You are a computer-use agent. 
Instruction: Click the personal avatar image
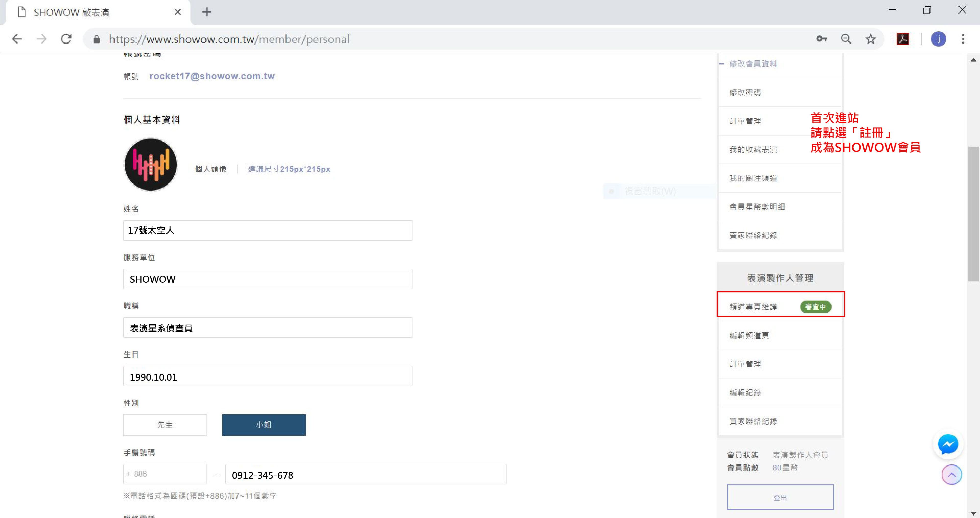coord(151,164)
